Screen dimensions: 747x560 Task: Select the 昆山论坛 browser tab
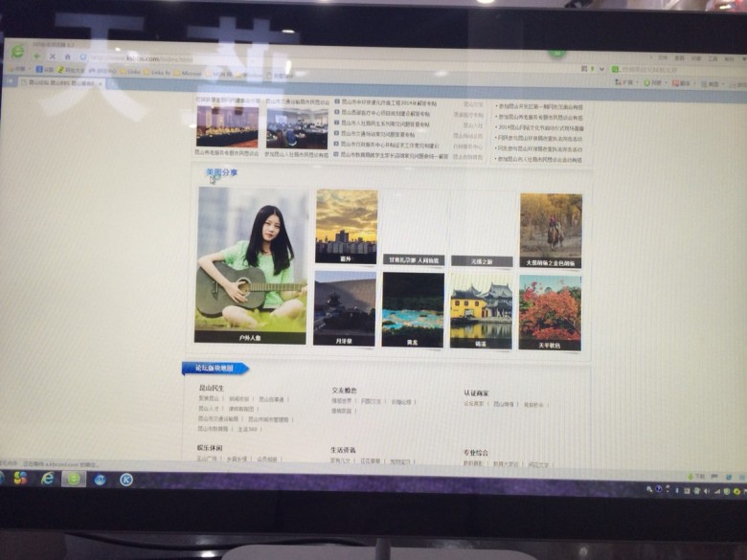[x=61, y=83]
